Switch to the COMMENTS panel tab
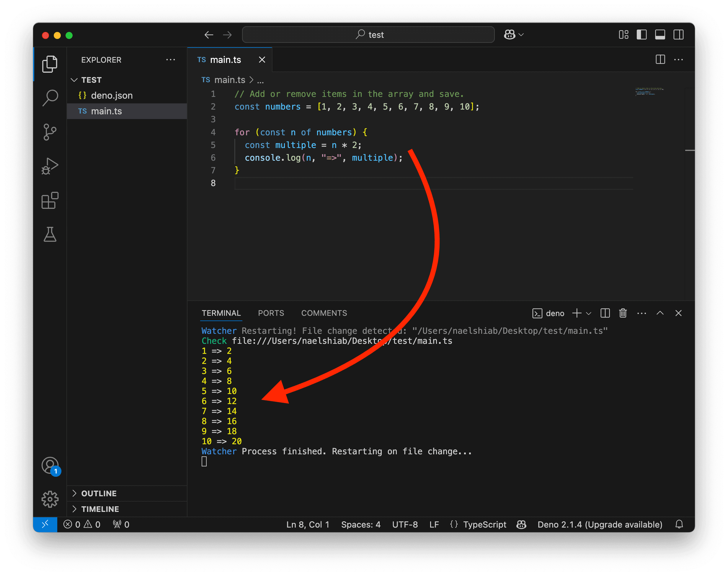The width and height of the screenshot is (728, 576). 324,313
